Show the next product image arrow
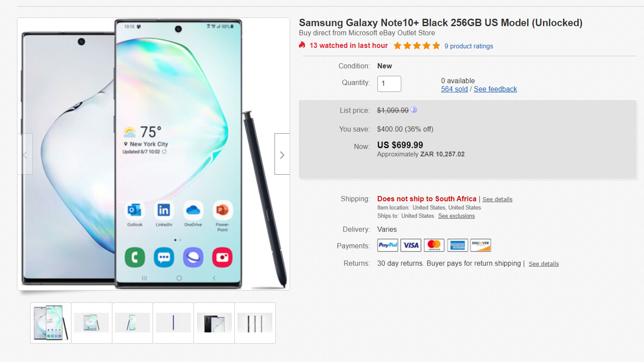Viewport: 644px width, 362px height. coord(282,154)
